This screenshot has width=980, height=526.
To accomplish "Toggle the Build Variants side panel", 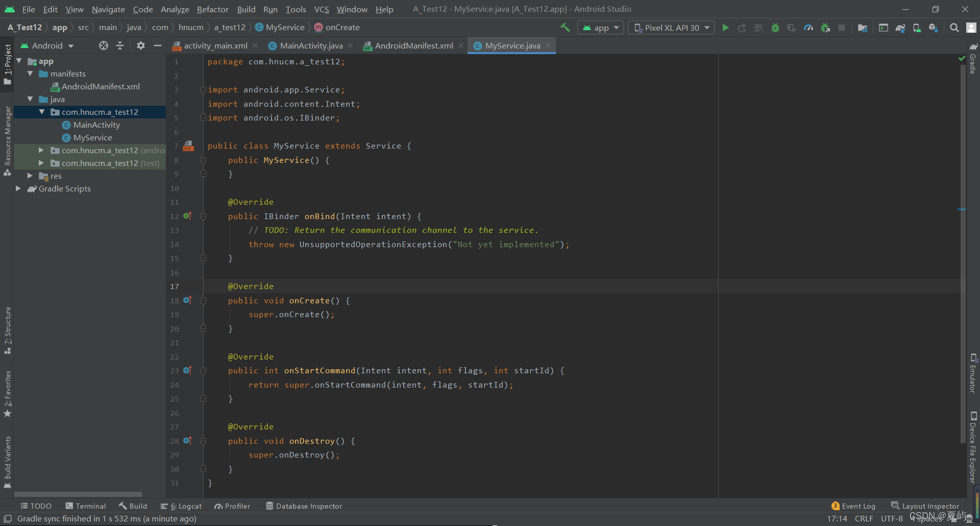I will pos(7,461).
